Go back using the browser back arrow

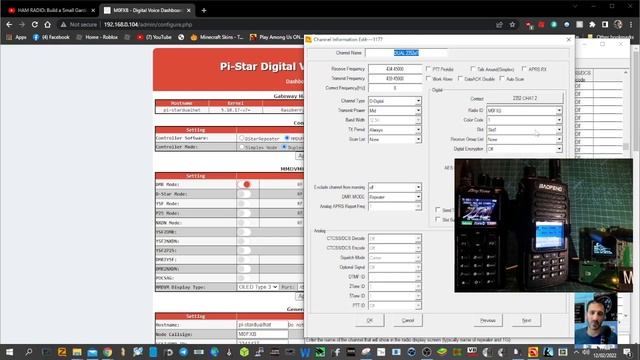tap(9, 24)
